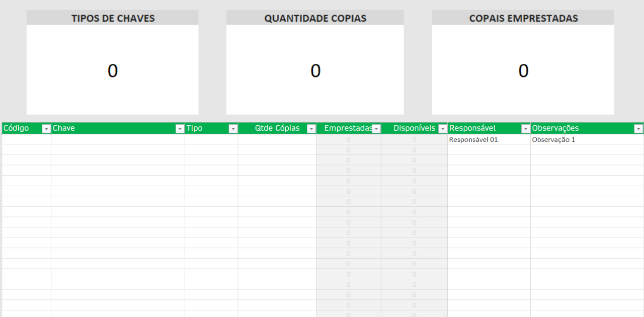Viewport: 644px width, 317px height.
Task: Click the COPAIS EMPRESTADAS card title
Action: 523,18
